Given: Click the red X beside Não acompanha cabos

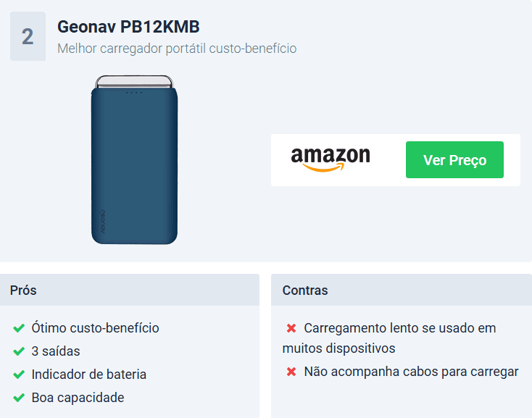Looking at the screenshot, I should pos(291,372).
